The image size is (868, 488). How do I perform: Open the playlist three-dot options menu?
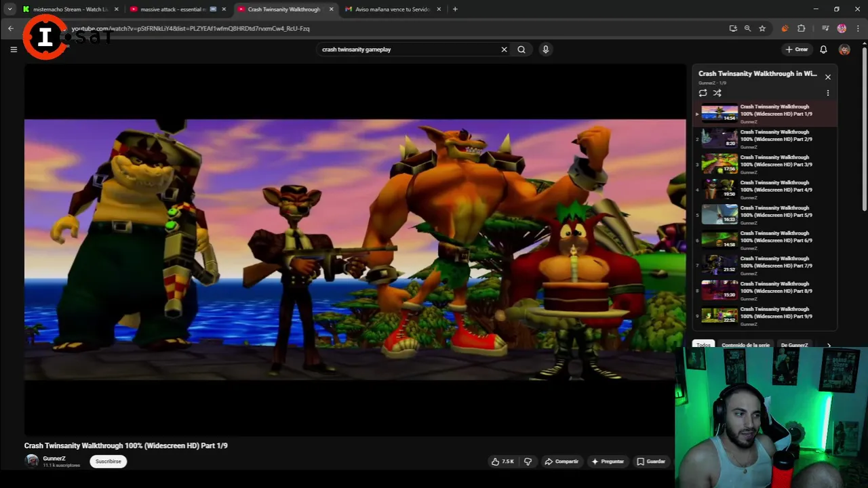click(x=827, y=93)
